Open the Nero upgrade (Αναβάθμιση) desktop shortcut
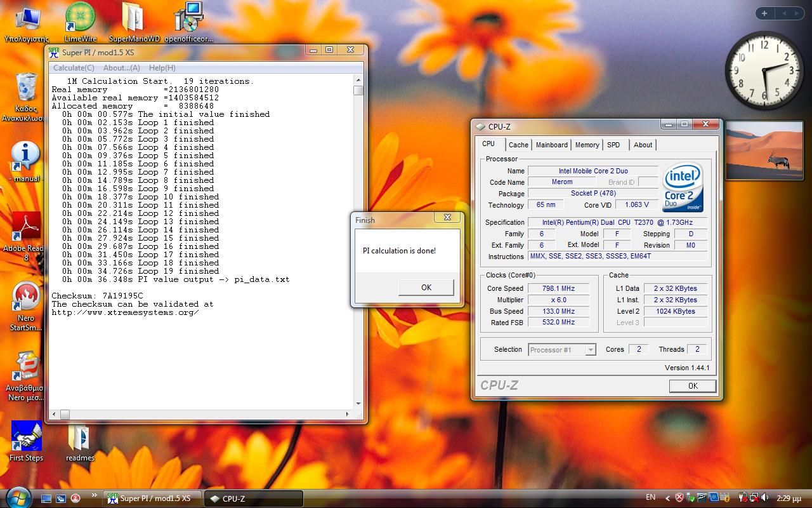The image size is (812, 508). coord(26,377)
